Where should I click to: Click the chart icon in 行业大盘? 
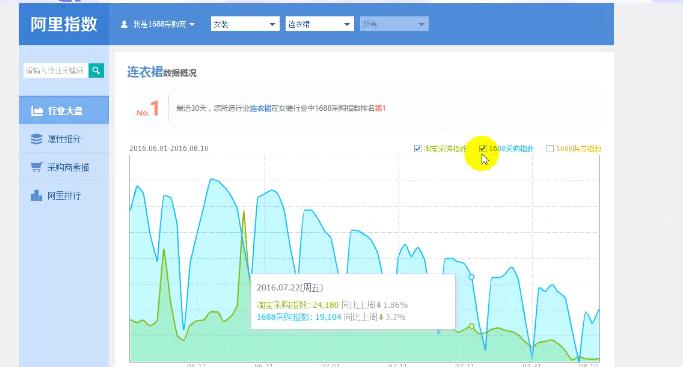(37, 111)
